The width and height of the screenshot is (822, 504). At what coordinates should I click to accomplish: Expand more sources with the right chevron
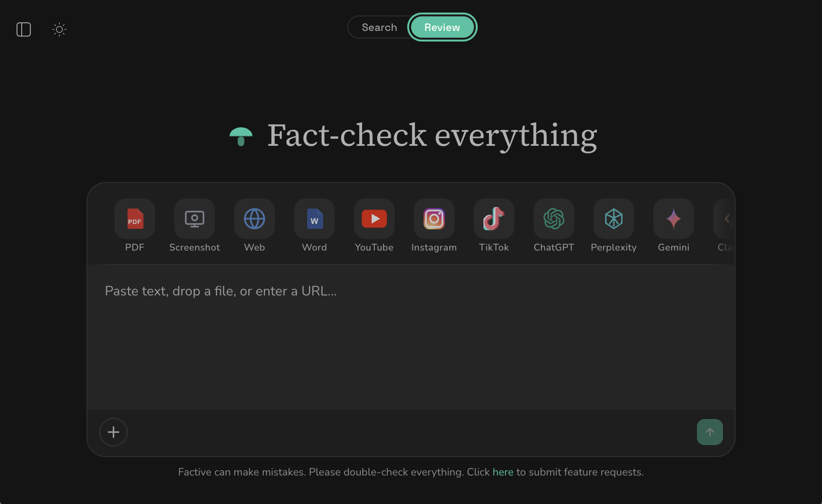click(728, 219)
